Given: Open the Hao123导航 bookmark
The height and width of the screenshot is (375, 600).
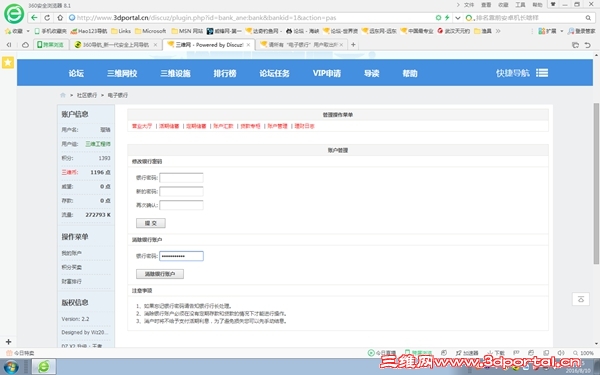Looking at the screenshot, I should pos(89,31).
